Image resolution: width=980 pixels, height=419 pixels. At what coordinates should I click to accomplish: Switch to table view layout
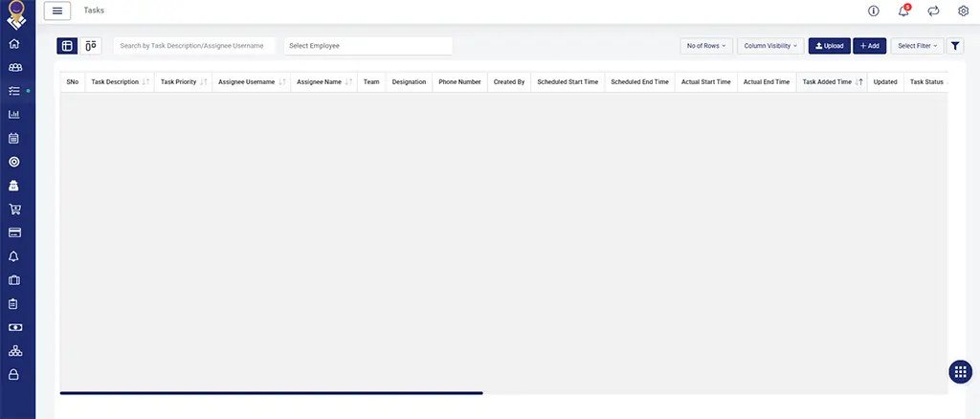[67, 46]
